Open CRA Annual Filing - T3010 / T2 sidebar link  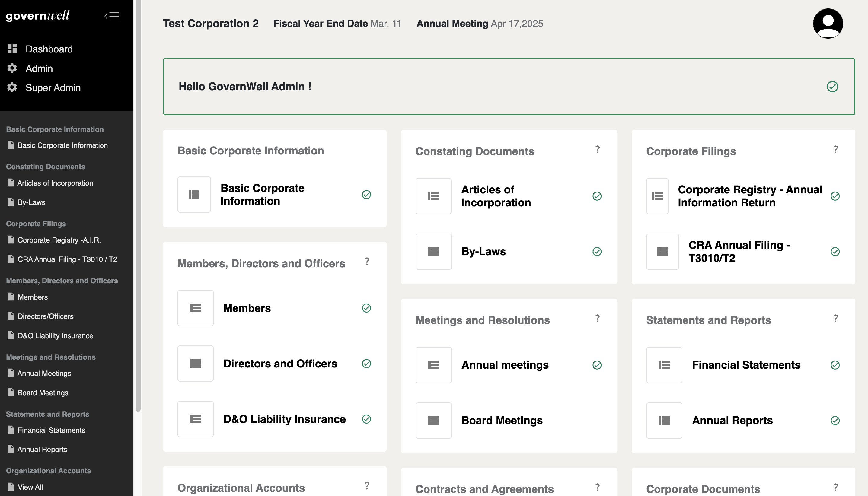[x=67, y=259]
